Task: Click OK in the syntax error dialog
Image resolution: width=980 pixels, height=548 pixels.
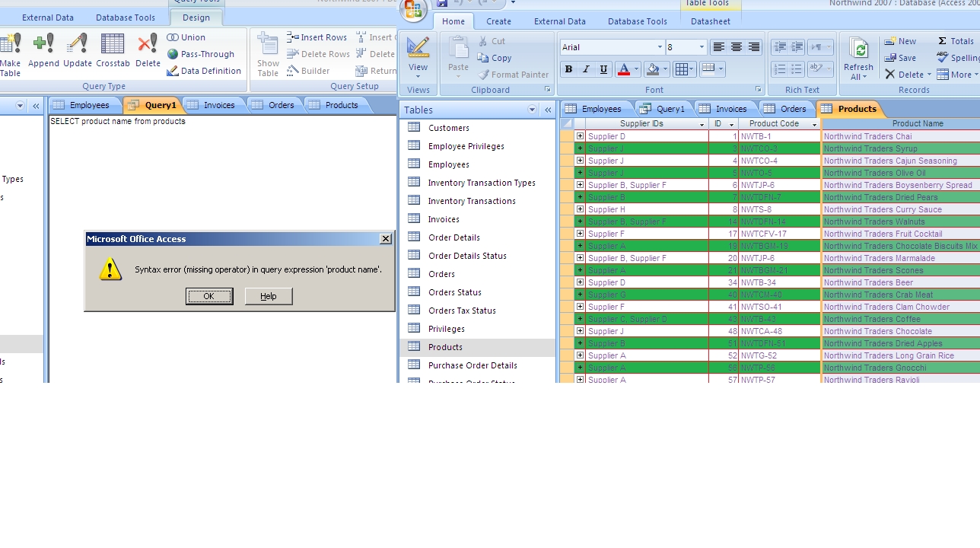Action: [x=209, y=296]
